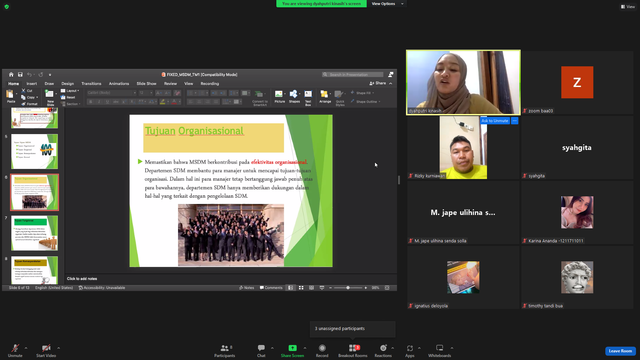640x360 pixels.
Task: Switch to Slide Sorter view icon
Action: pos(301,288)
